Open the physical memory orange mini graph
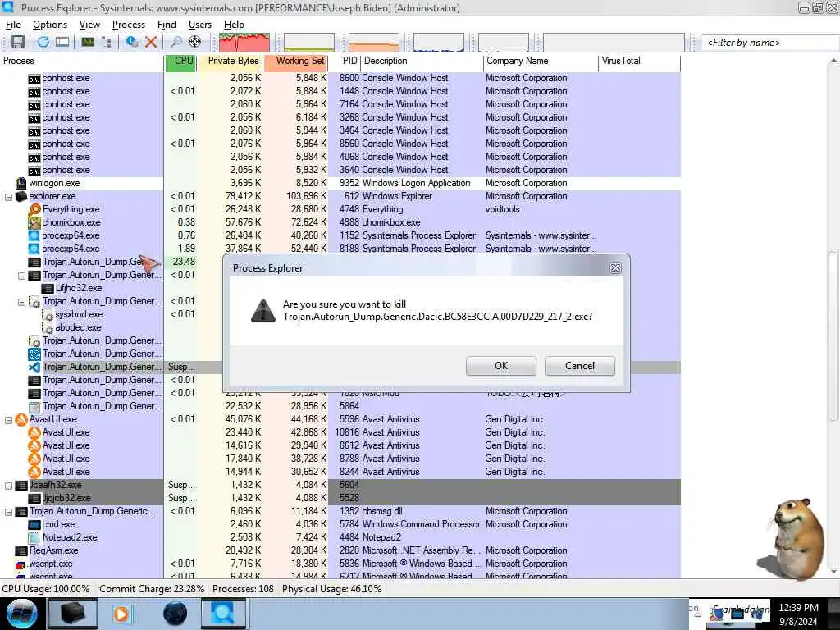The height and width of the screenshot is (630, 840). pos(374,43)
